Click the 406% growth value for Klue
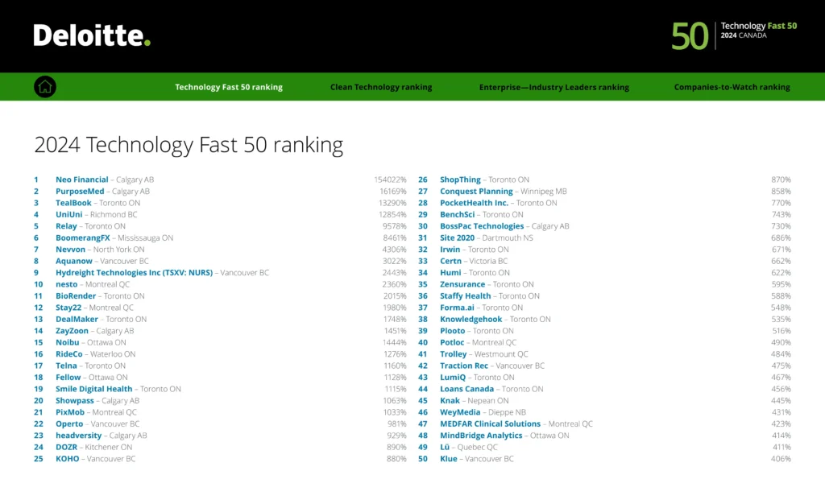Viewport: 825px width, 504px height. [781, 458]
